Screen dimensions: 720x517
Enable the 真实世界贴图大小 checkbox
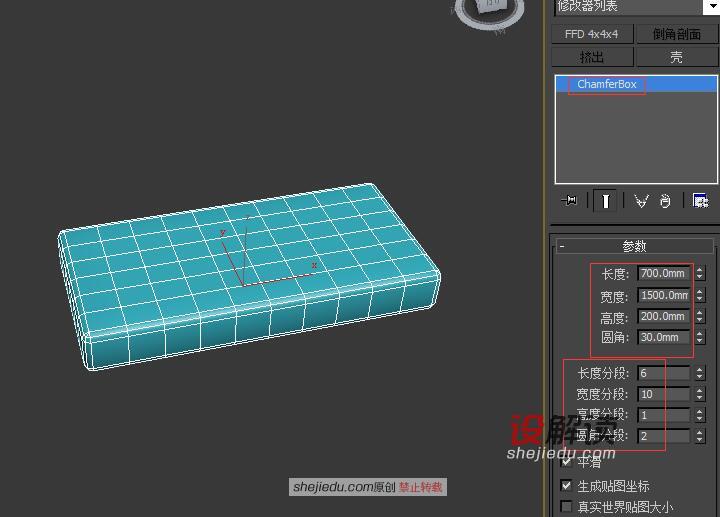[x=566, y=506]
